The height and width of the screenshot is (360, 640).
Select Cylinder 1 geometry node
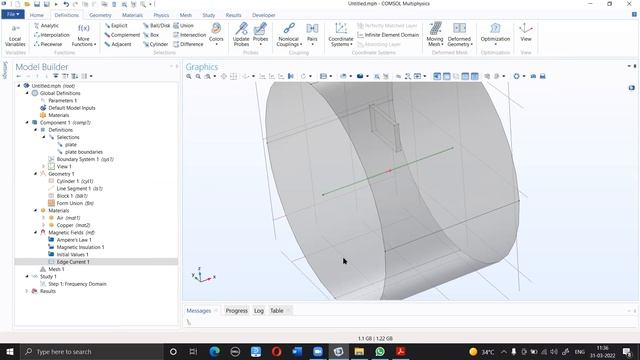(75, 181)
